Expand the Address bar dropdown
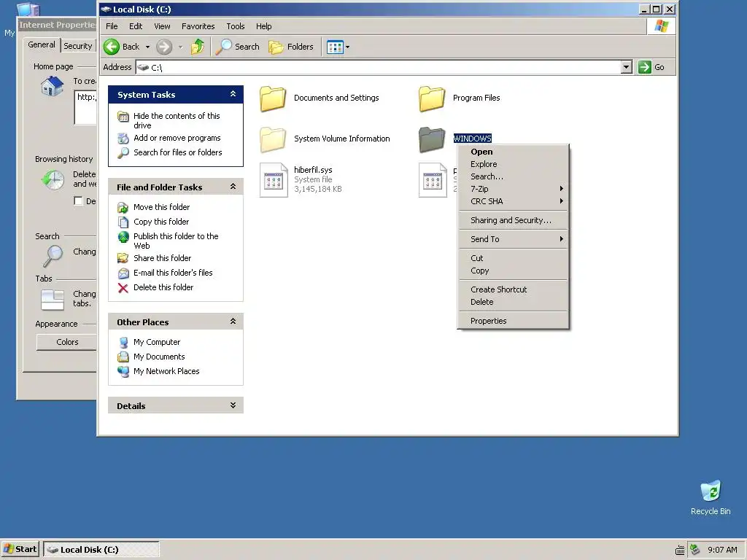Viewport: 747px width, 560px height. 627,67
